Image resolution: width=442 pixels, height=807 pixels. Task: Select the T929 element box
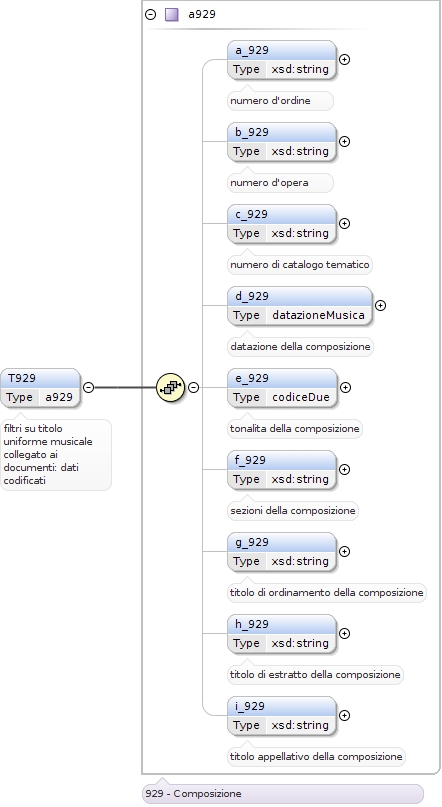[x=40, y=388]
